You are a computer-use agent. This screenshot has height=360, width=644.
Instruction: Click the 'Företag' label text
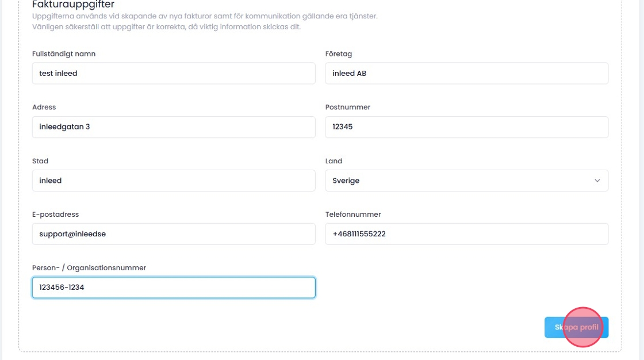click(339, 54)
